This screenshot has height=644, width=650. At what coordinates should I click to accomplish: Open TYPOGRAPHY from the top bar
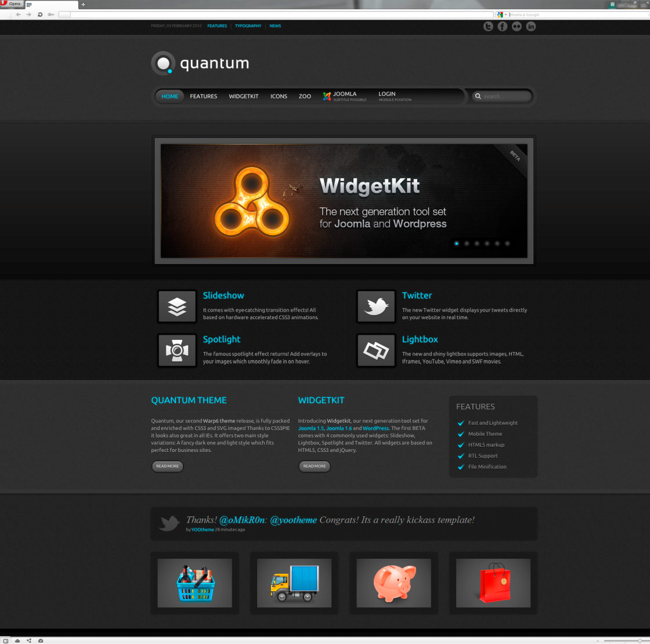(x=248, y=26)
